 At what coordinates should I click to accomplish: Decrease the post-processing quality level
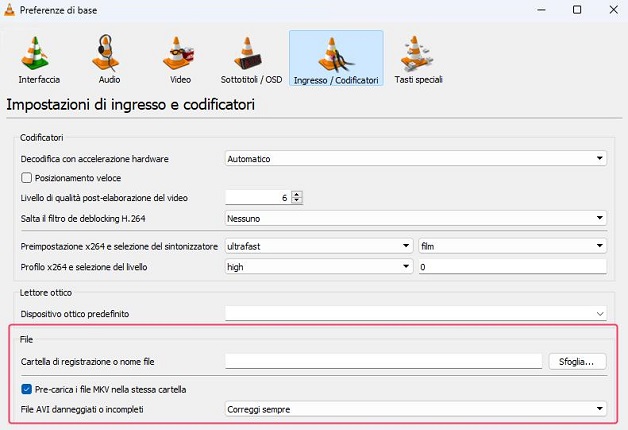[x=297, y=201]
